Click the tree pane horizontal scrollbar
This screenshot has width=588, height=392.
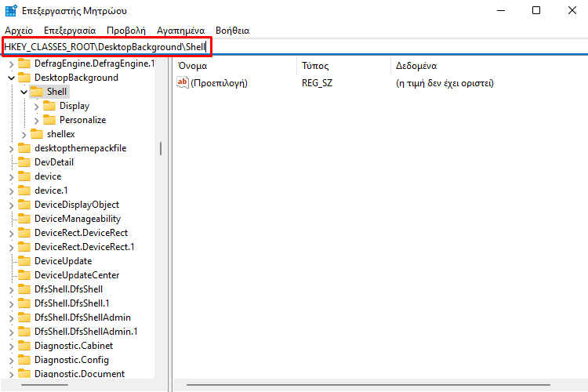click(x=45, y=385)
